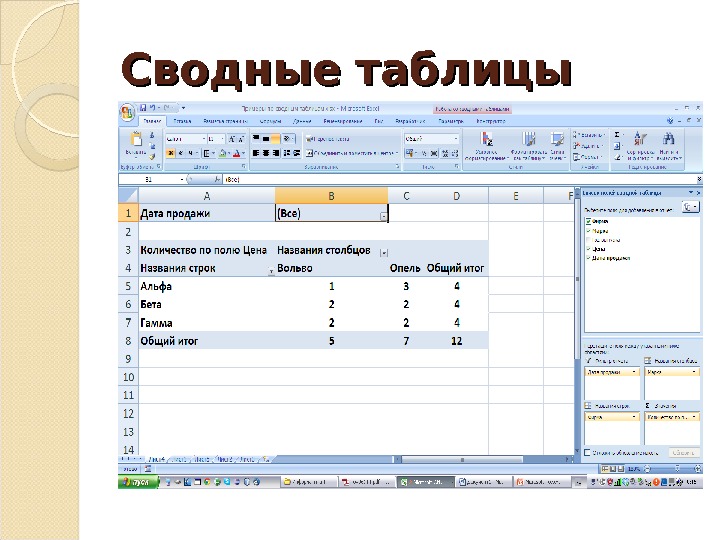Uncheck the first field checkbox in field list

coord(588,221)
